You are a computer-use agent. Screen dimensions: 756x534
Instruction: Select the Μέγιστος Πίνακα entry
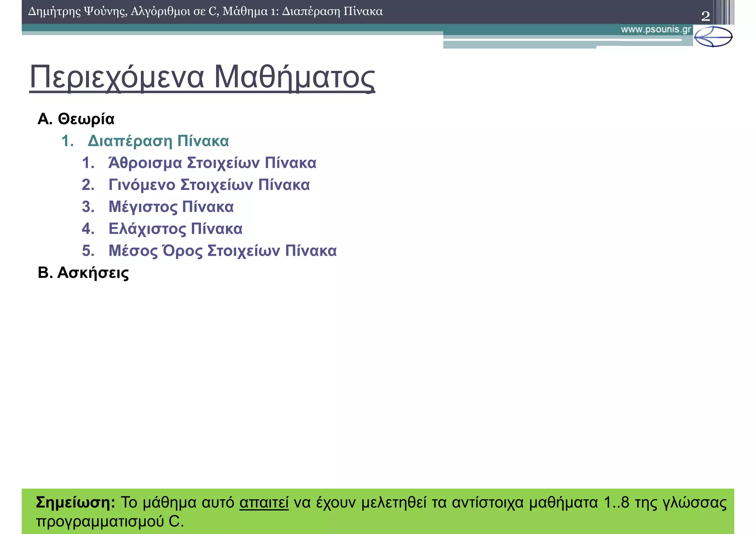pyautogui.click(x=171, y=207)
